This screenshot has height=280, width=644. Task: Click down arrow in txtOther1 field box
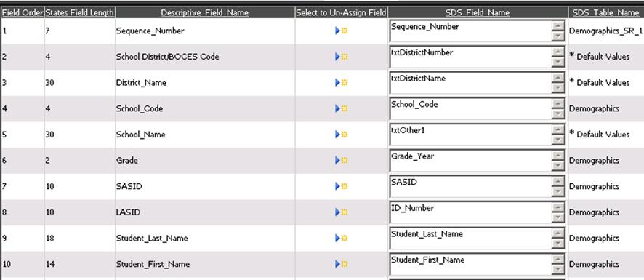pyautogui.click(x=558, y=140)
